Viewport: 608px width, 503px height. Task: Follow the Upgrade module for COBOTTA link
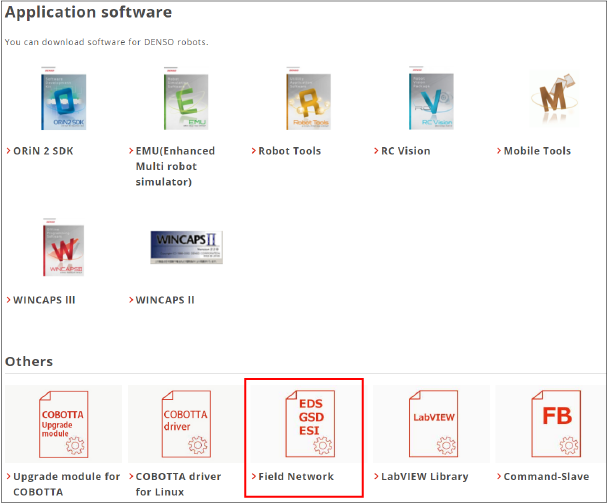click(x=66, y=477)
